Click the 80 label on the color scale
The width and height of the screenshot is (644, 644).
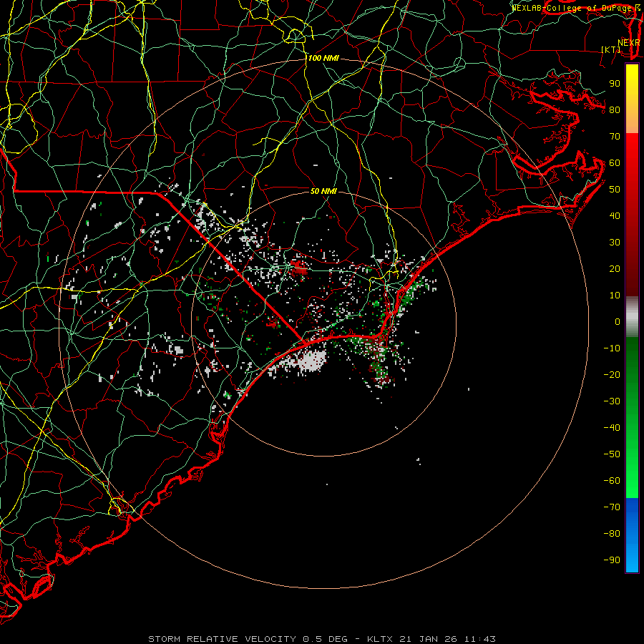coord(615,110)
